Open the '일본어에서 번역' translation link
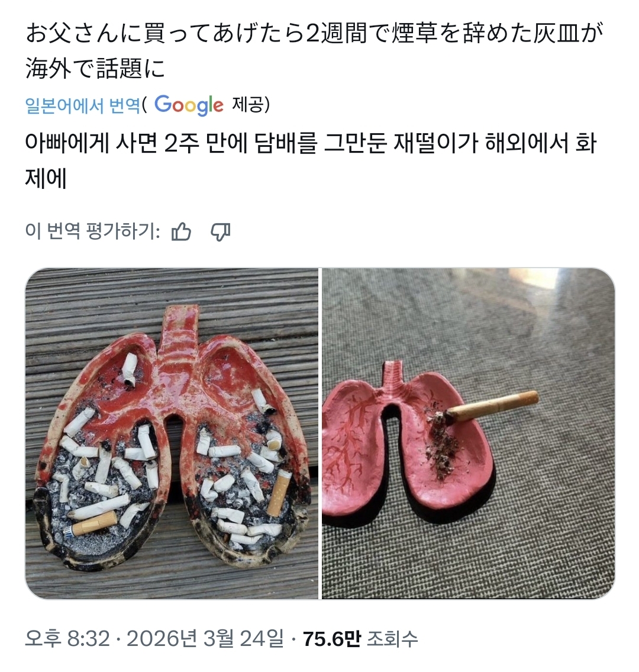 (x=83, y=105)
